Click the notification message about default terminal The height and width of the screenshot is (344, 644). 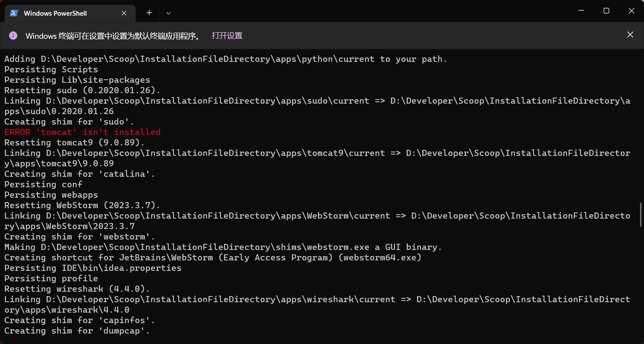[113, 36]
